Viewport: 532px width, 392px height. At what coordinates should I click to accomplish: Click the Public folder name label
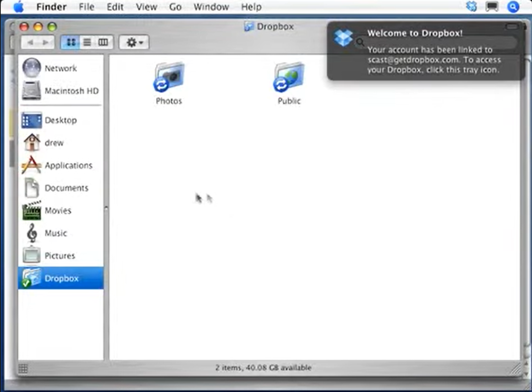[289, 101]
